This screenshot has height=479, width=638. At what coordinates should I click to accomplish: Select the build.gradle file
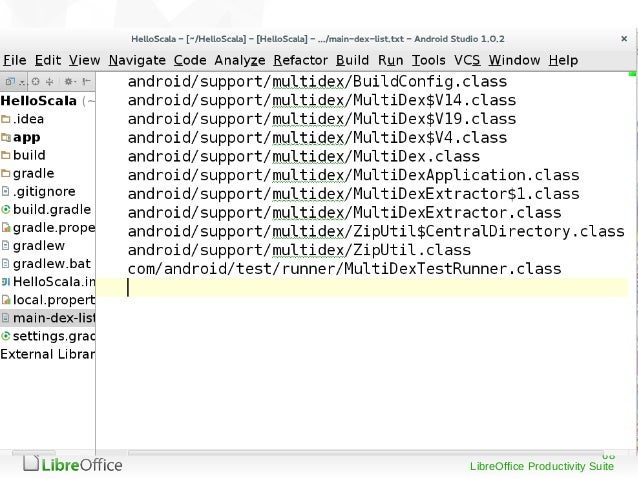[48, 209]
